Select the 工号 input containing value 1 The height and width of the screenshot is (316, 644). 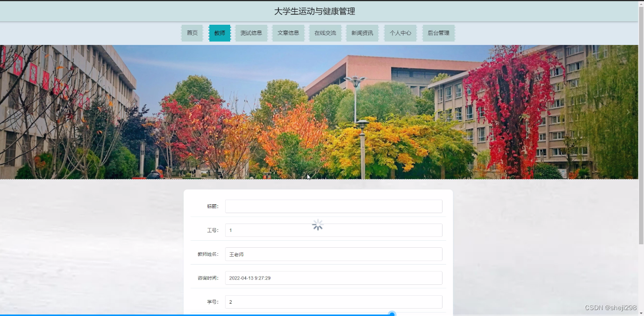(333, 230)
